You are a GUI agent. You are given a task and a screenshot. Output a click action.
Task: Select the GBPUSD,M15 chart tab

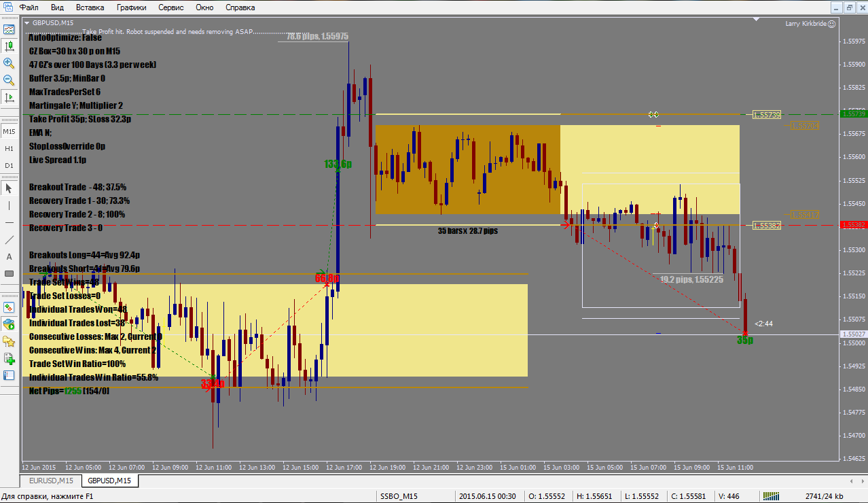click(x=110, y=481)
